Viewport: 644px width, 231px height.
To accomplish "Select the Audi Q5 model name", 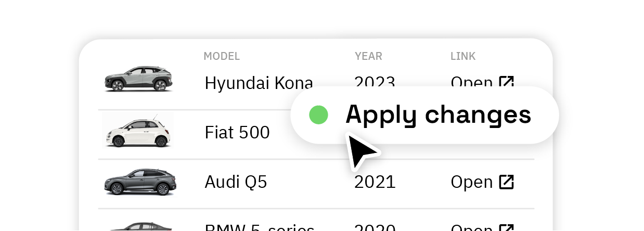I will (236, 182).
